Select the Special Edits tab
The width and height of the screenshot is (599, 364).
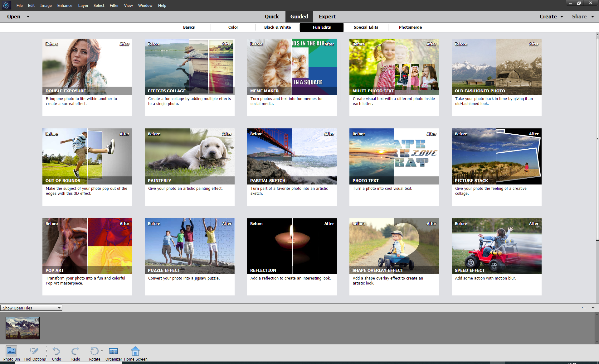pos(366,27)
